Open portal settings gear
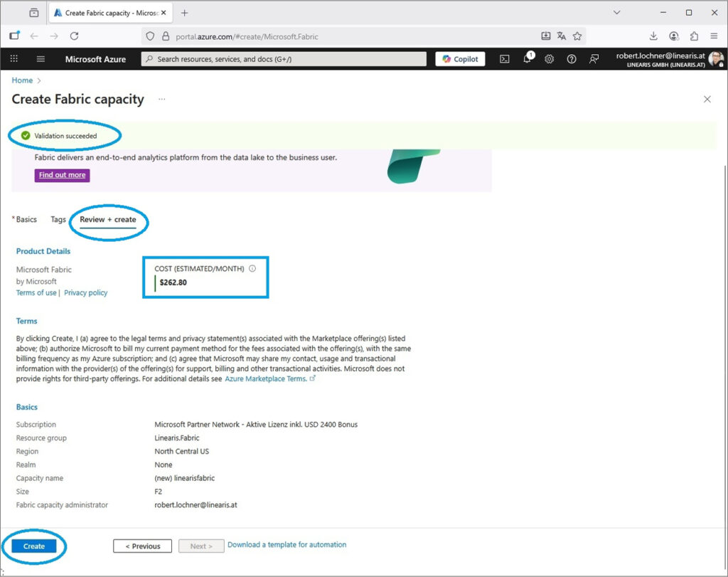The height and width of the screenshot is (577, 728). click(550, 59)
